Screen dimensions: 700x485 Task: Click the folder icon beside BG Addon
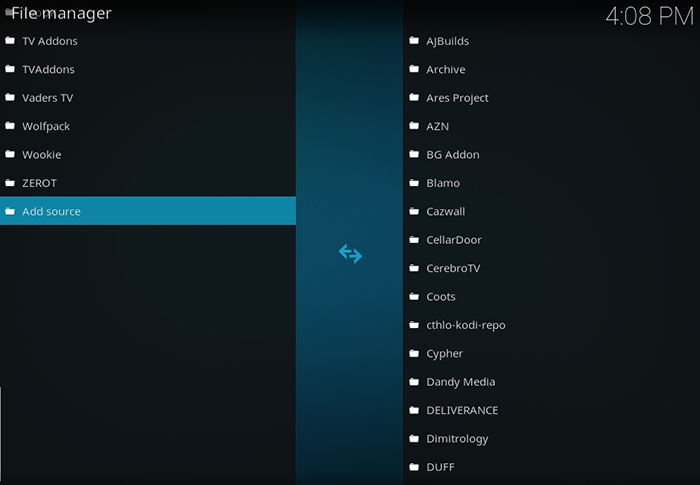tap(414, 155)
